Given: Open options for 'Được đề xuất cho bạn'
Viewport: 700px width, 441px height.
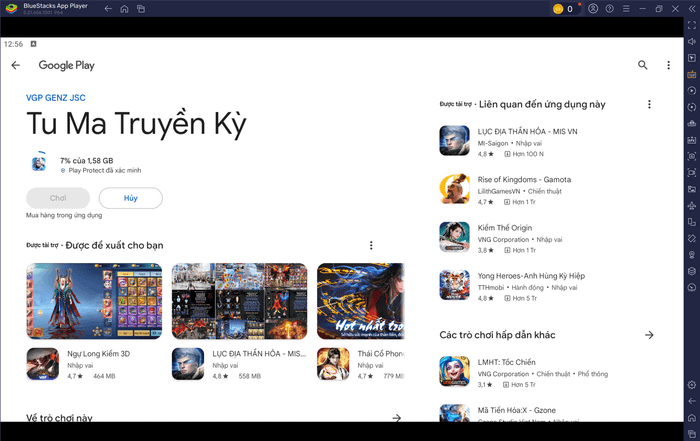Looking at the screenshot, I should click(x=371, y=245).
